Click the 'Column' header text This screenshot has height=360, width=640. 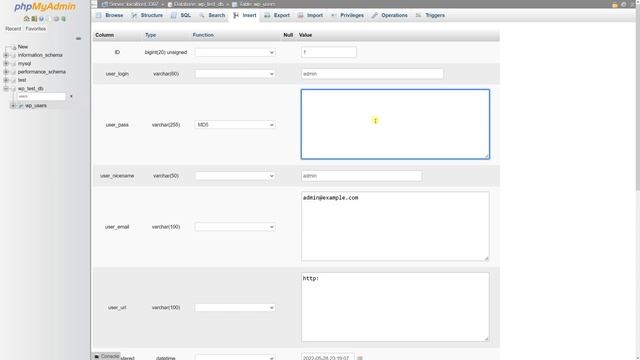104,35
